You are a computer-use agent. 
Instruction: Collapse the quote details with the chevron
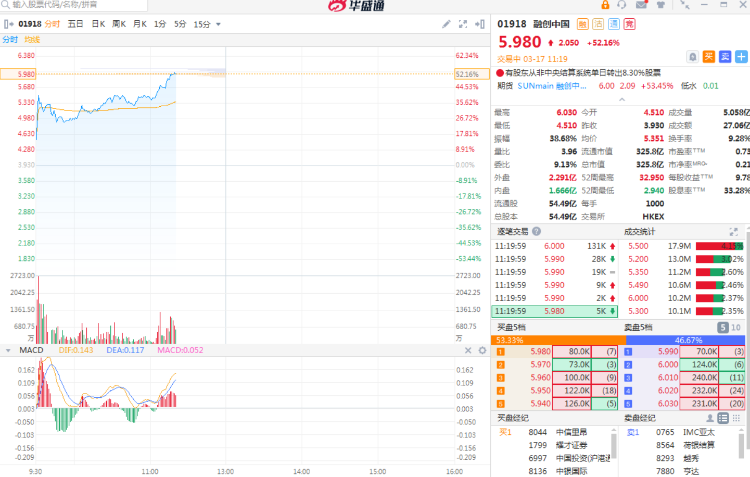621,100
